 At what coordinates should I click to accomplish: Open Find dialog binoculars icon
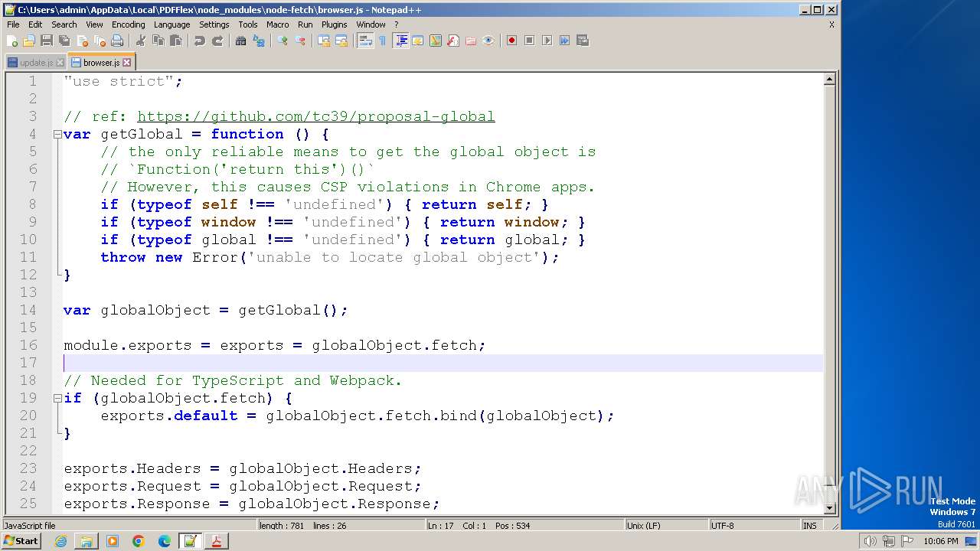pyautogui.click(x=240, y=41)
